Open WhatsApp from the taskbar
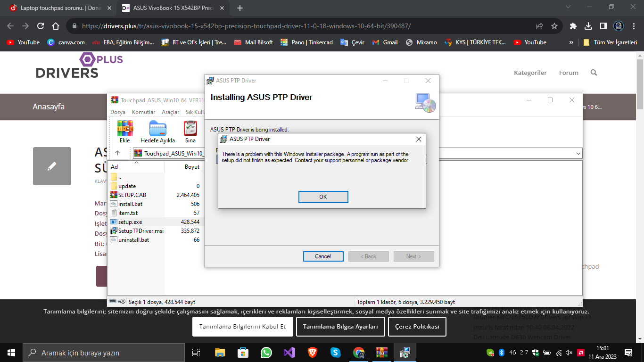The height and width of the screenshot is (362, 644). [266, 353]
